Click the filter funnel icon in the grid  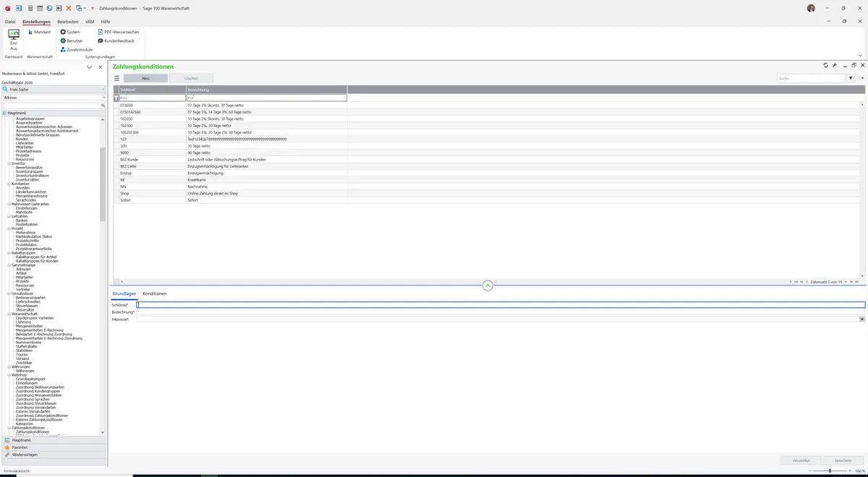tap(116, 98)
